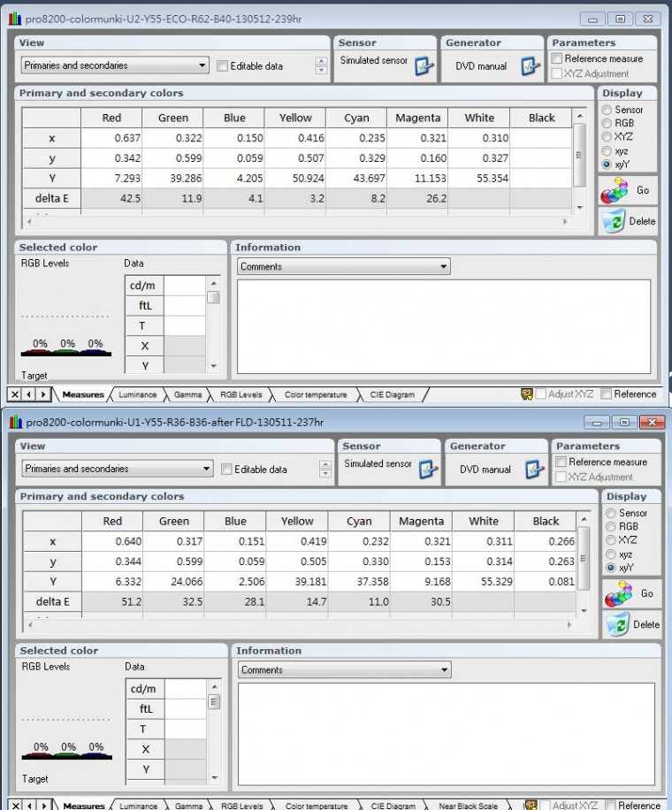Open Simulated sensor settings in bottom window
Screen dimensions: 672x810
[428, 469]
